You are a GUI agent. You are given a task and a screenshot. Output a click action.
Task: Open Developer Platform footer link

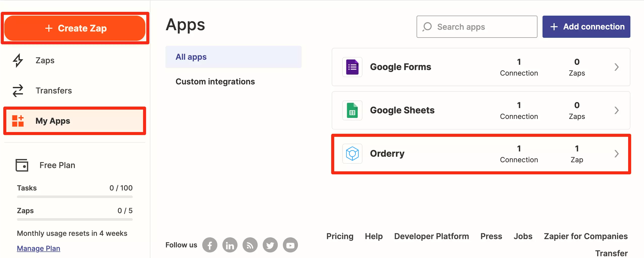coord(431,236)
